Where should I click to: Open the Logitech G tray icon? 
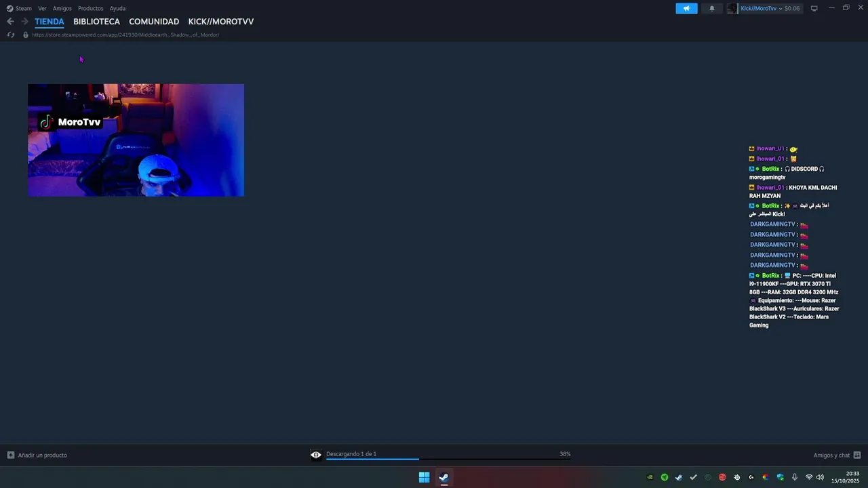pos(751,477)
